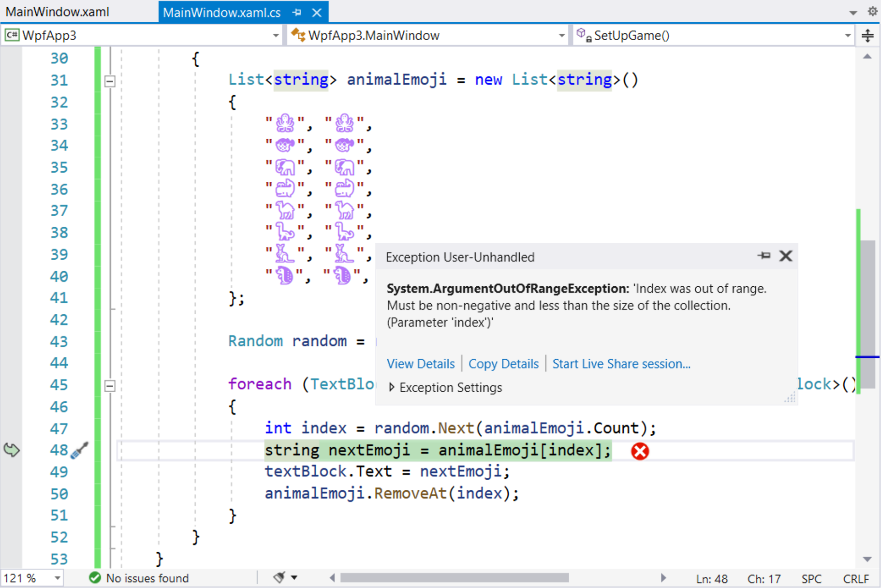Click the animalEmoji[index] code on line 48
Screen dimensions: 881x588
(520, 450)
